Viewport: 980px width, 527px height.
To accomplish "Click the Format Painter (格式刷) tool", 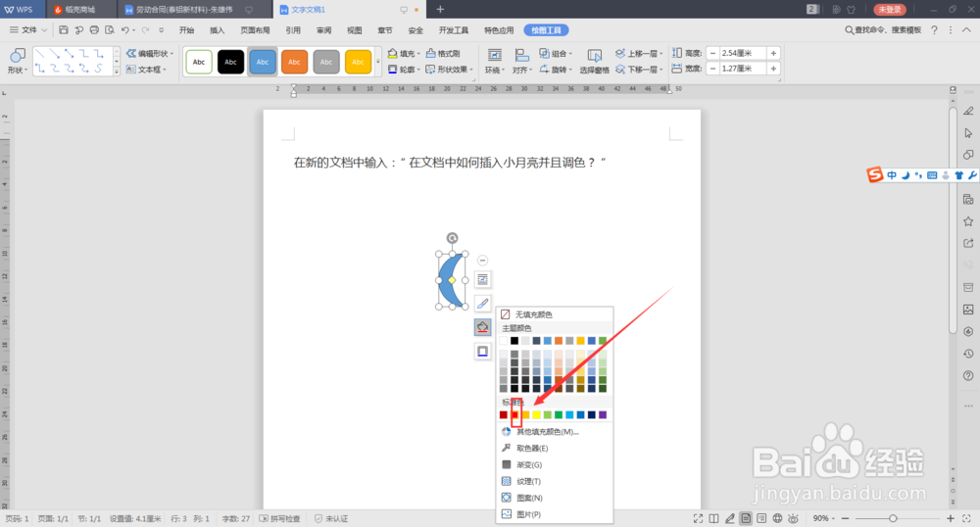I will pos(443,54).
